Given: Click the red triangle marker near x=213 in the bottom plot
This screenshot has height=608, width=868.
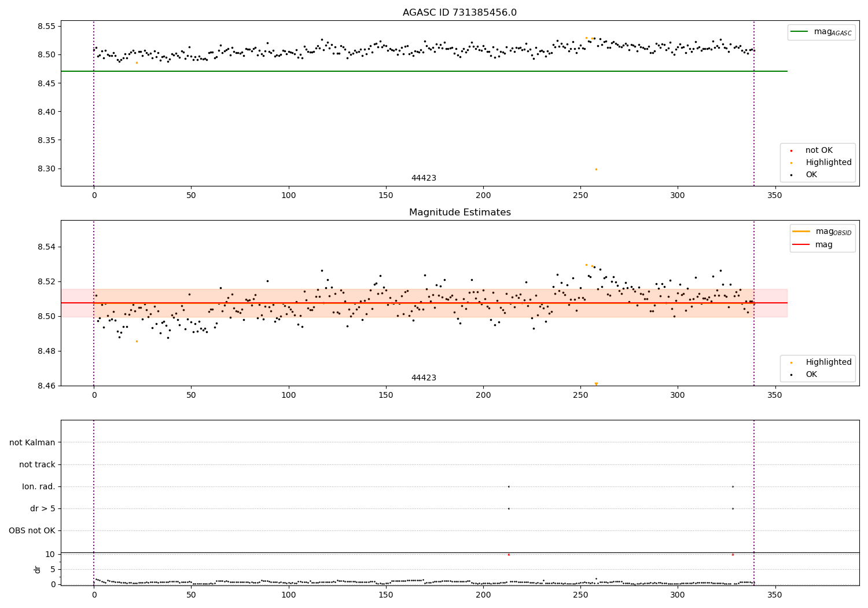Looking at the screenshot, I should pyautogui.click(x=509, y=554).
